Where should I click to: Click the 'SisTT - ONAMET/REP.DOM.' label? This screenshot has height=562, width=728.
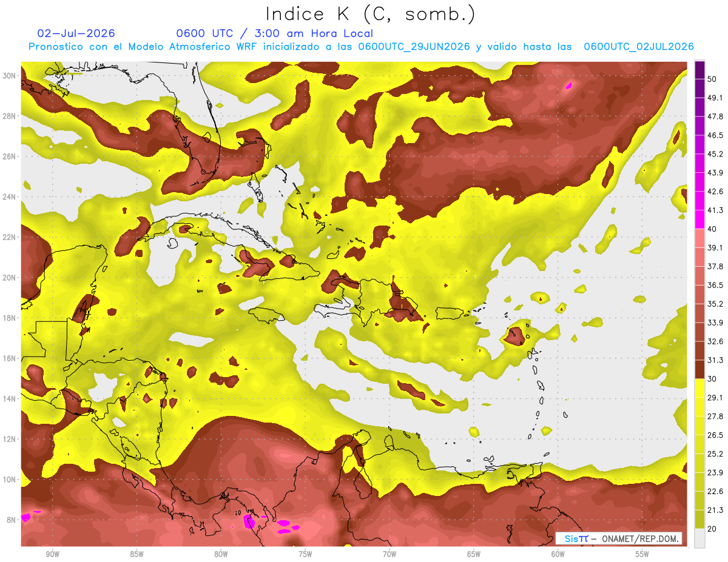pos(619,538)
